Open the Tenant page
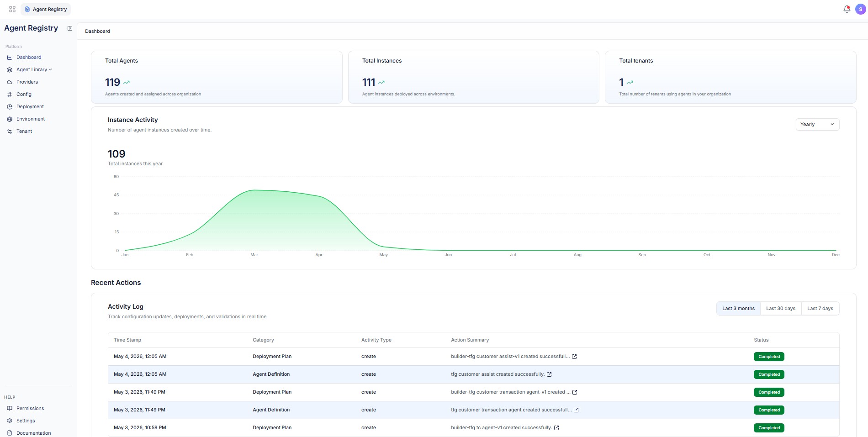868x437 pixels. click(x=24, y=132)
